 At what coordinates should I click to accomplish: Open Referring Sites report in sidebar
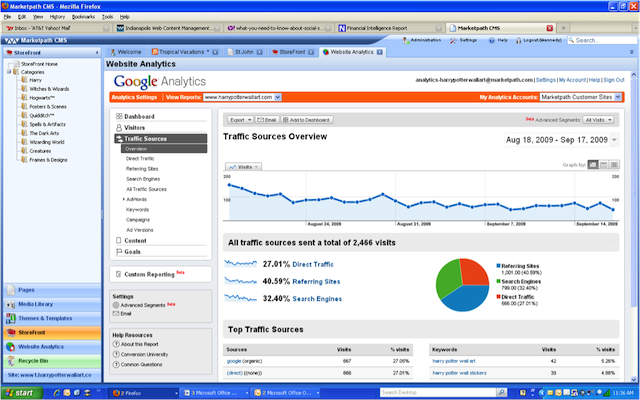(142, 169)
